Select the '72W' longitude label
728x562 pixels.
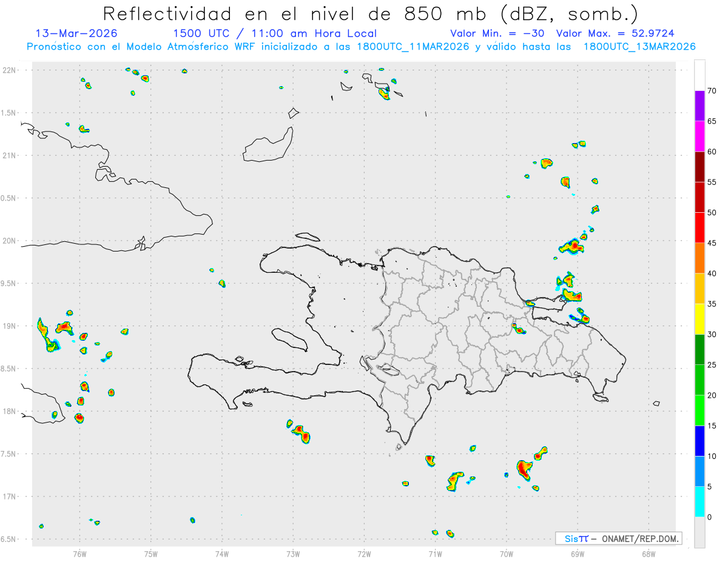(364, 554)
